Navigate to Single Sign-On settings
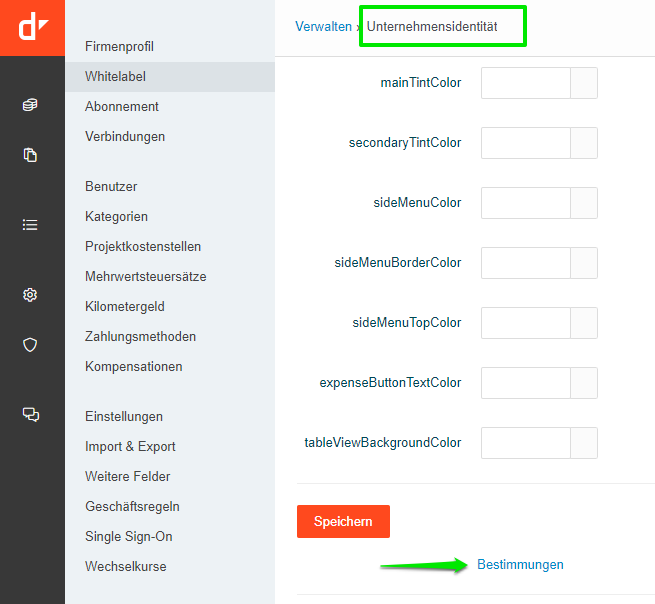Viewport: 655px width, 604px height. (128, 537)
